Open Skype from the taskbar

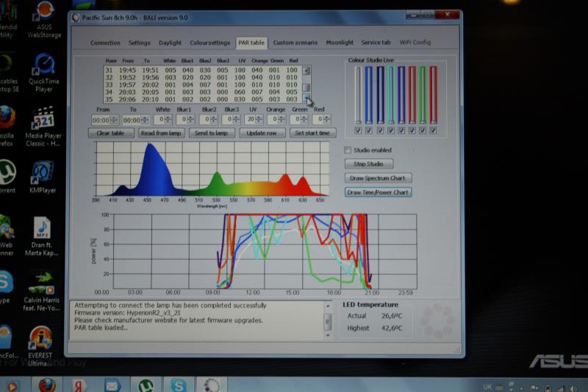click(x=179, y=385)
